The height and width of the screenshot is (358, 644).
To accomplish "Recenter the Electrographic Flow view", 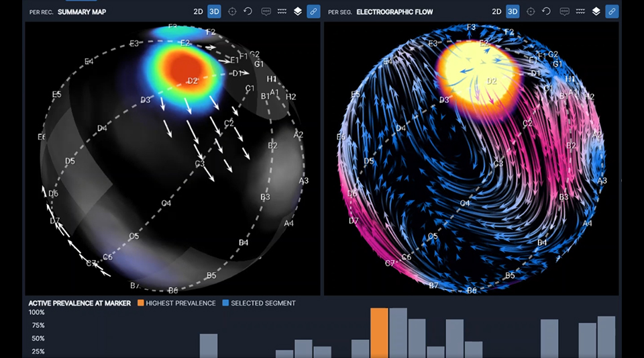I will pyautogui.click(x=531, y=11).
